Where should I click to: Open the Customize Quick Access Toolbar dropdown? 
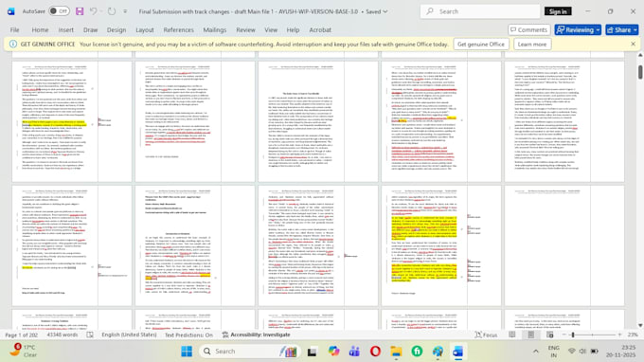(125, 11)
